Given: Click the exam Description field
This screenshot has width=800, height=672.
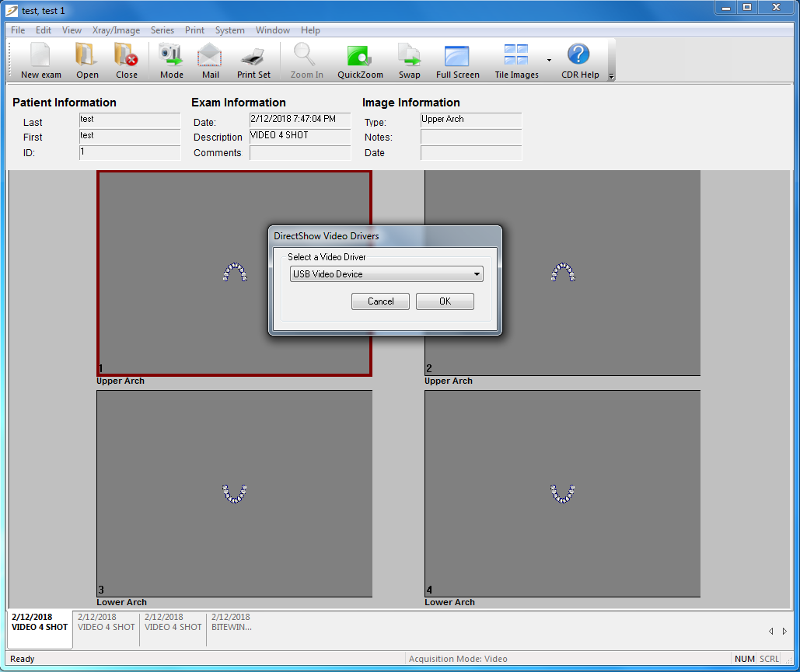Looking at the screenshot, I should pyautogui.click(x=300, y=136).
